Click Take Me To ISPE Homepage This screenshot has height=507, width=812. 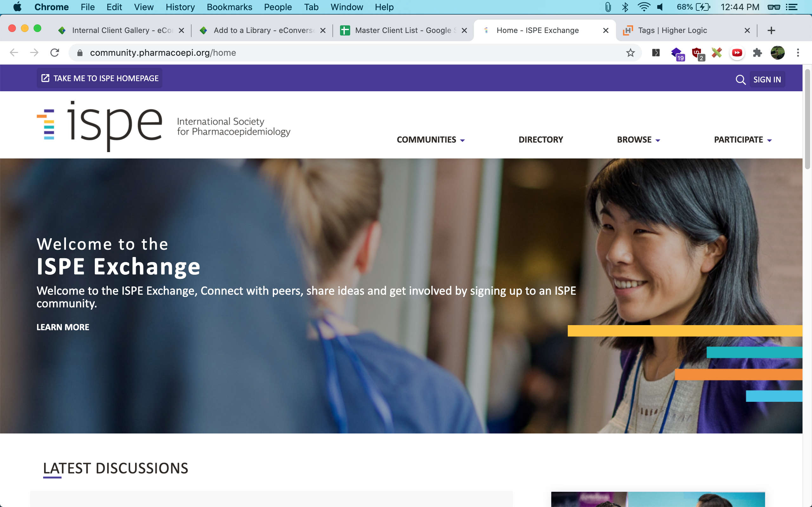click(x=100, y=79)
